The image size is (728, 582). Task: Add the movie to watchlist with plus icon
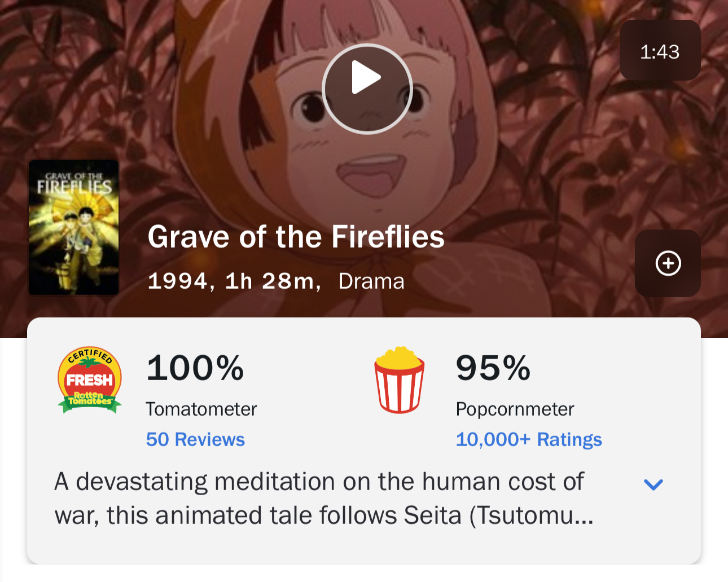668,263
